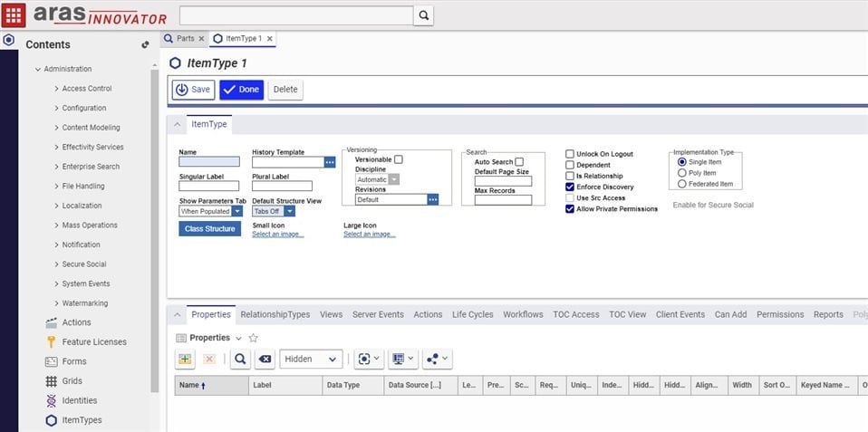Screen dimensions: 868x432
Task: Select the Poly Item radio button
Action: click(681, 173)
